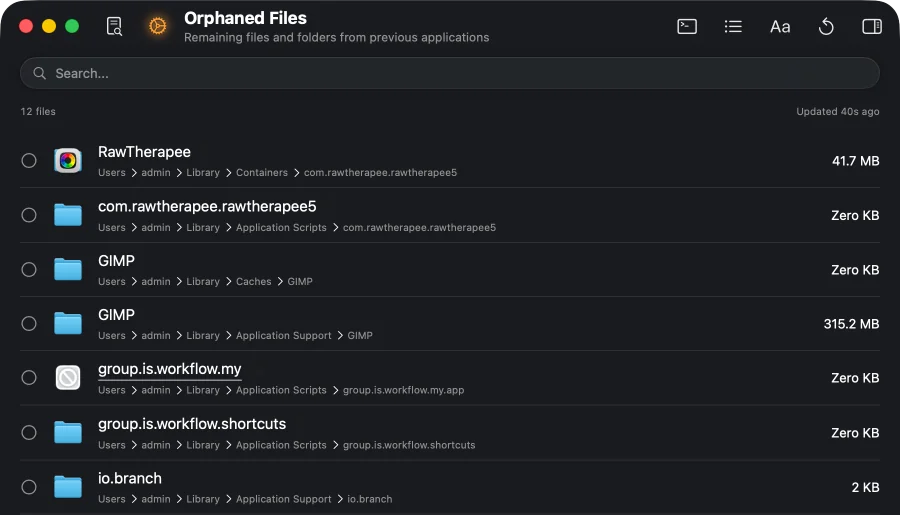Select checkbox for GIMP Caches entry
The width and height of the screenshot is (900, 515).
coord(29,269)
